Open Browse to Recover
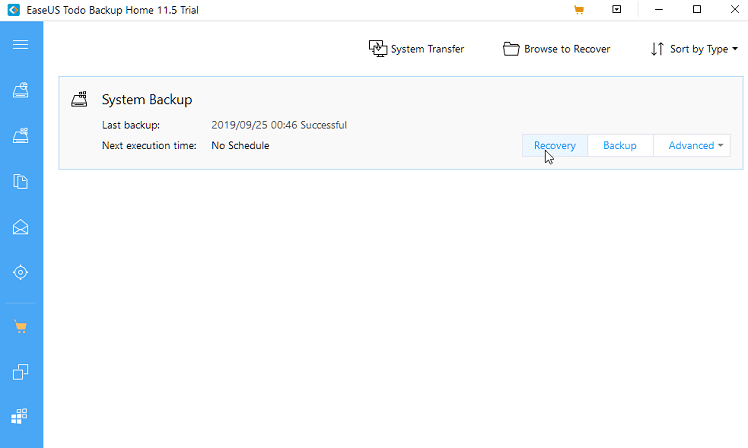The height and width of the screenshot is (448, 748). tap(556, 49)
